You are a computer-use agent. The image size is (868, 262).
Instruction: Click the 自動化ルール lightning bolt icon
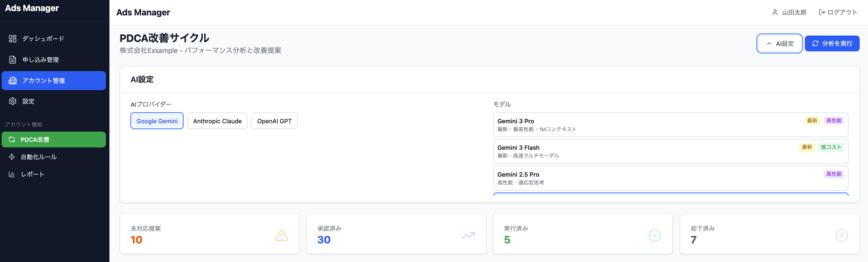click(12, 157)
